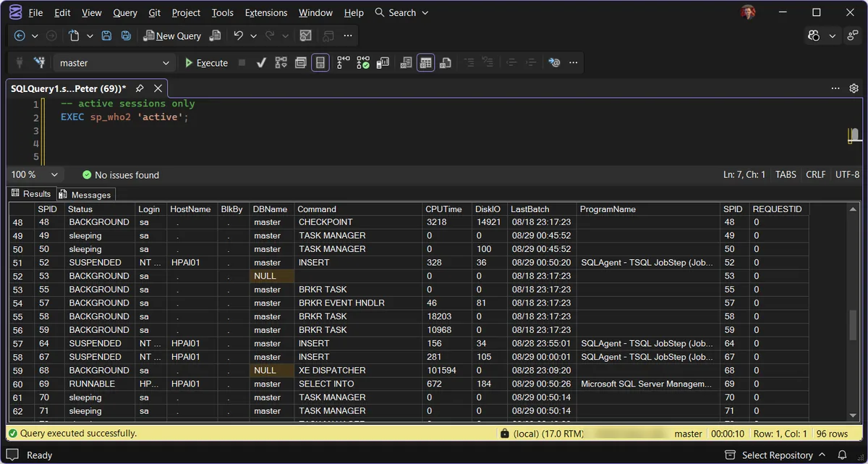868x464 pixels.
Task: Switch to the Messages tab
Action: click(85, 195)
